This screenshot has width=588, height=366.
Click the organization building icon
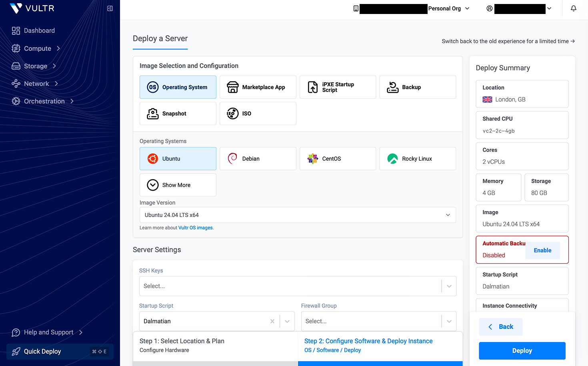coord(356,8)
